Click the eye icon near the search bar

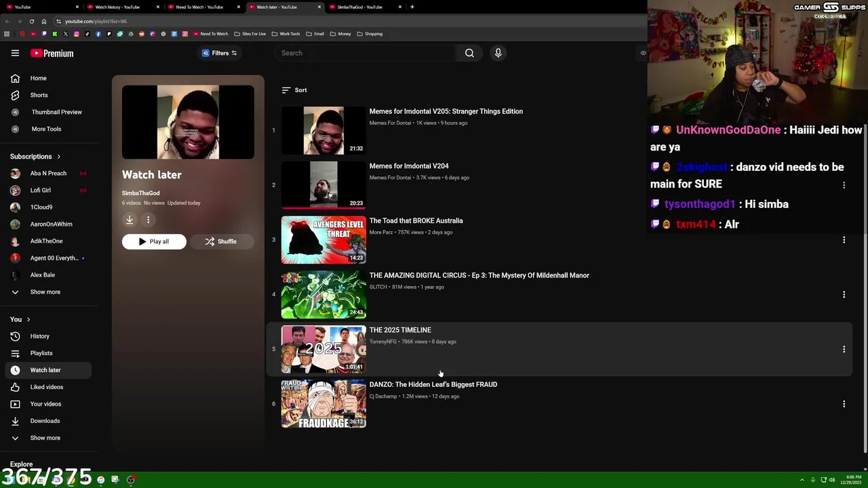coord(643,53)
